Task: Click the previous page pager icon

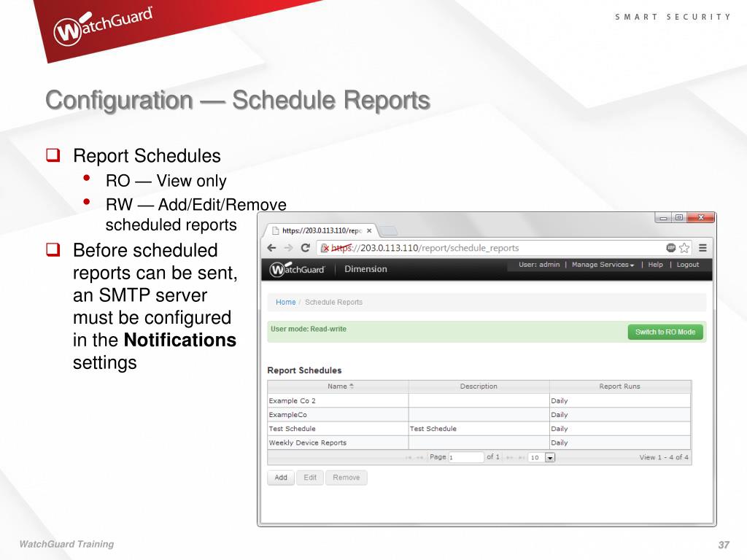Action: [x=419, y=458]
